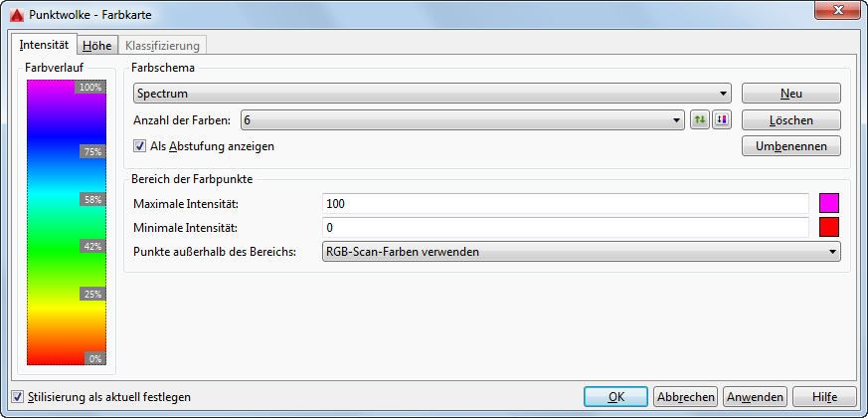Click the Umbenennen button
Viewport: 868px width, 418px height.
[791, 145]
